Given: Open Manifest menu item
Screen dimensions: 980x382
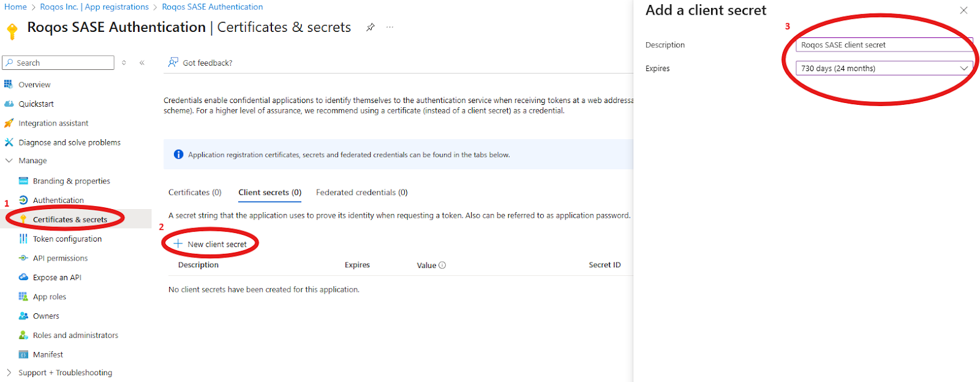Looking at the screenshot, I should coord(48,354).
